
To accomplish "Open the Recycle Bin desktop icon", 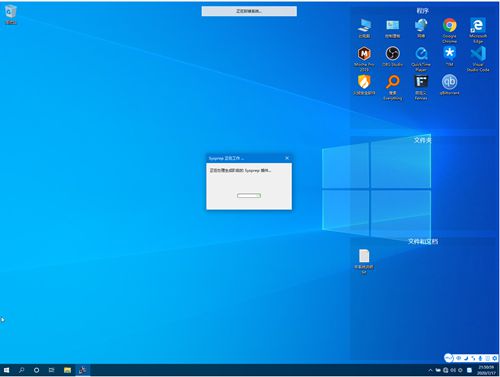I will [x=11, y=15].
